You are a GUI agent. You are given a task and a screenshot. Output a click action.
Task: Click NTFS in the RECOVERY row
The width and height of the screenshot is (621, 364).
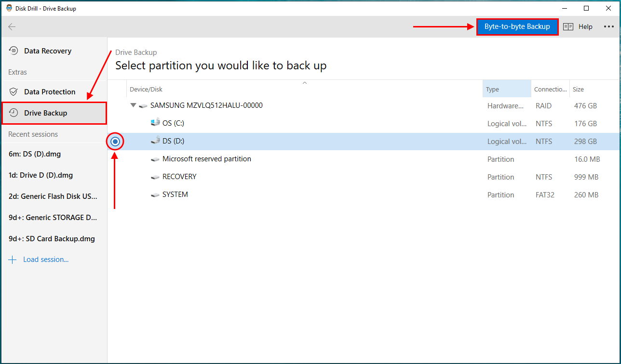(x=544, y=177)
